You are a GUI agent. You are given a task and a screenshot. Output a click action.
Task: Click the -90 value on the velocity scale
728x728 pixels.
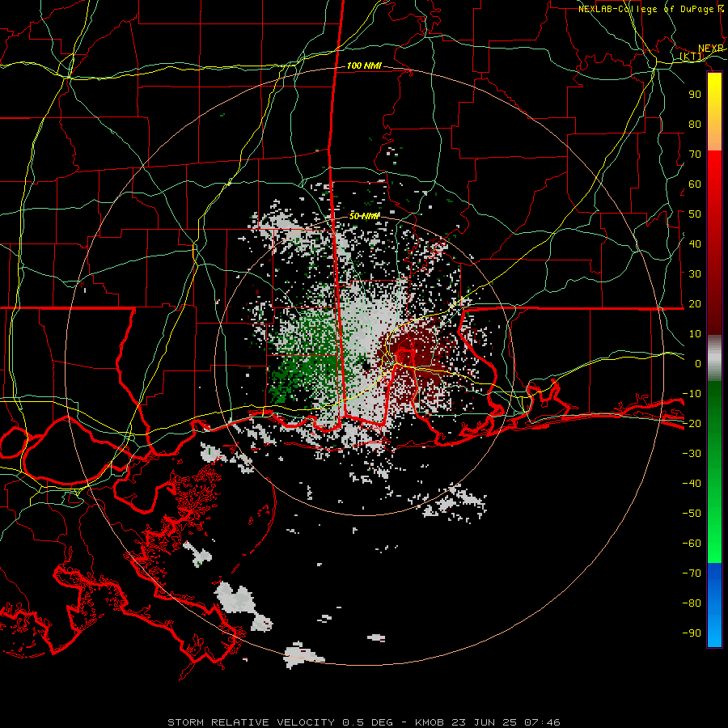692,633
